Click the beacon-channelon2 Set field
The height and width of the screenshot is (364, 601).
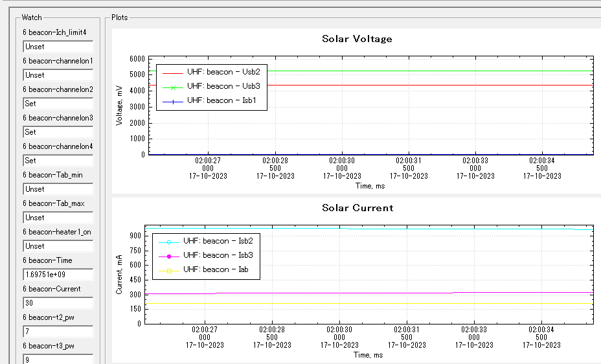58,104
